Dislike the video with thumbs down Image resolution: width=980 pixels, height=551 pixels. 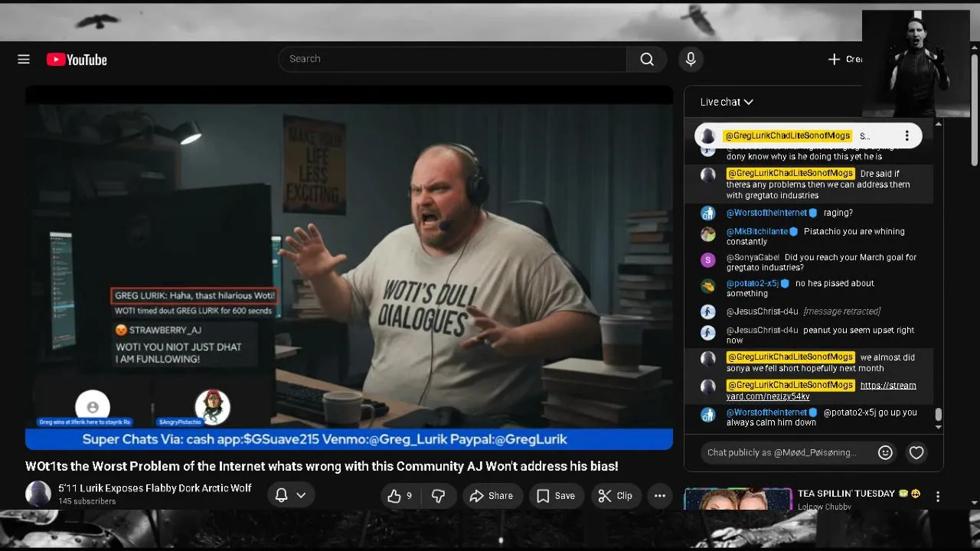point(439,496)
